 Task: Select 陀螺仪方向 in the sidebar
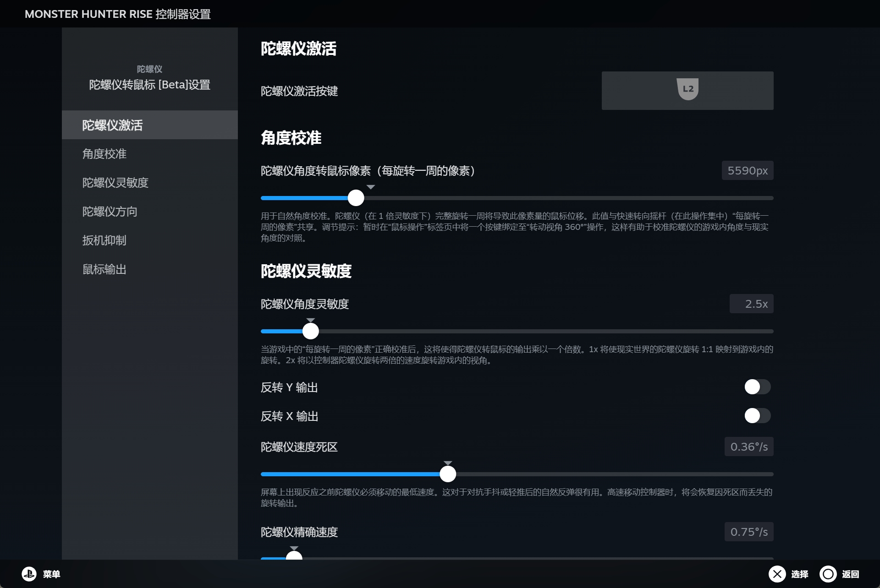tap(150, 212)
